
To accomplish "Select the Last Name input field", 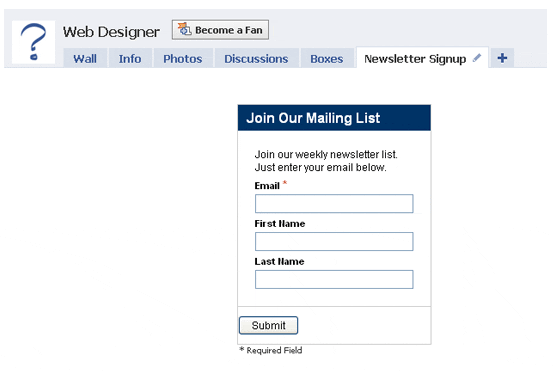I will tap(334, 279).
